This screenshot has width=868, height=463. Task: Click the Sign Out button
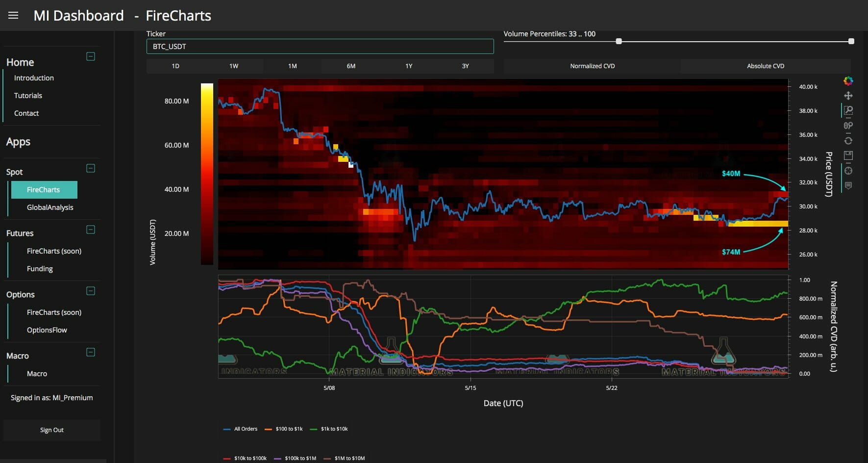click(x=52, y=430)
